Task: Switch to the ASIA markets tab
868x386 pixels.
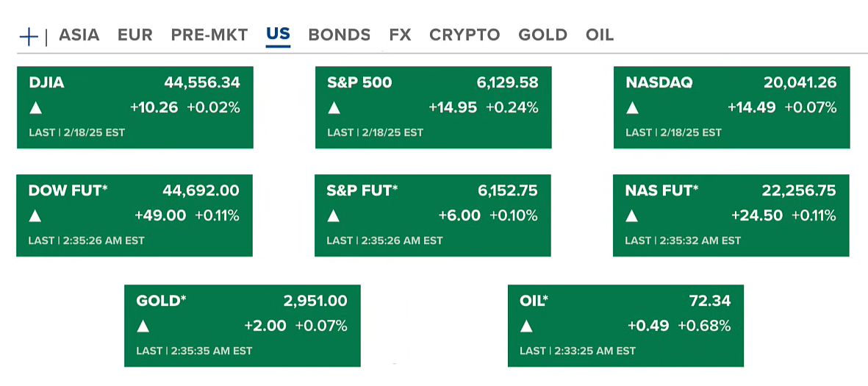Action: 79,35
